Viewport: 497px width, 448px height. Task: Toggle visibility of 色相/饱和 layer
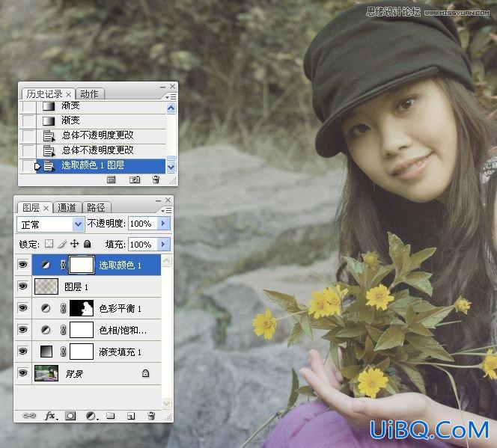[22, 330]
